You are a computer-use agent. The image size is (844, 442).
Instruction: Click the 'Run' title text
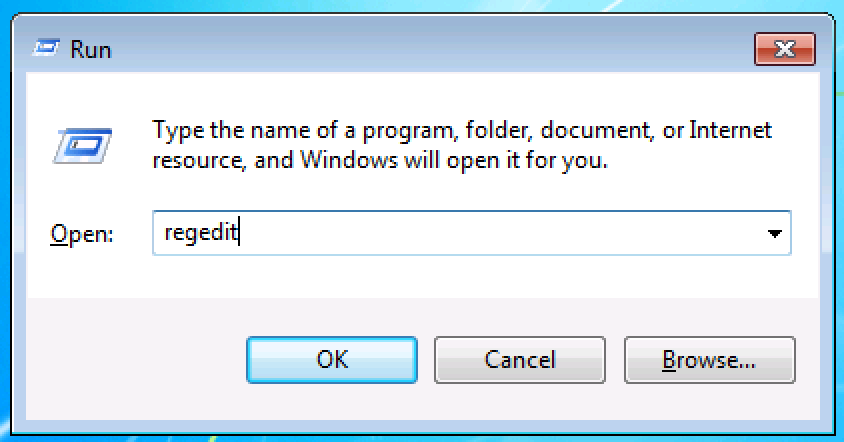tap(91, 50)
